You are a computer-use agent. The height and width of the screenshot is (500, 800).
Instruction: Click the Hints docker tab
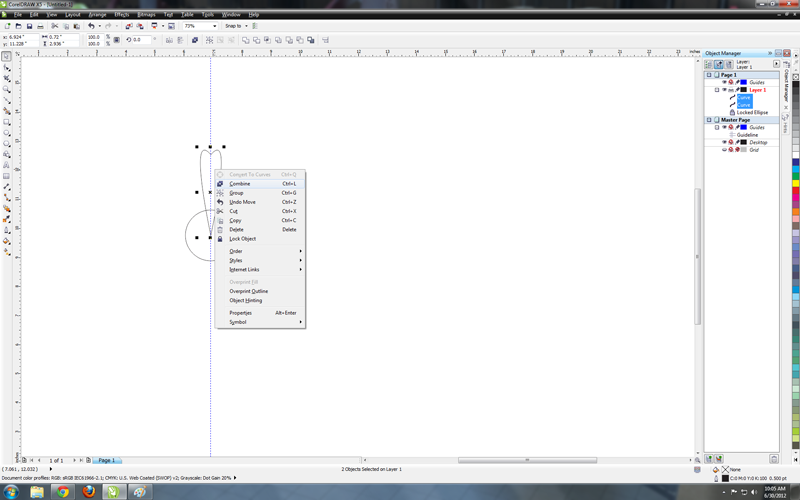point(786,123)
